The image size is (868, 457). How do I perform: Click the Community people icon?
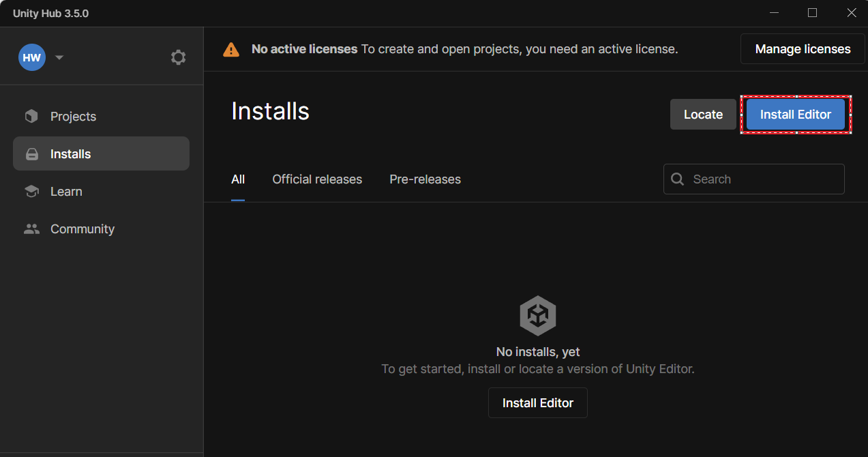point(31,229)
